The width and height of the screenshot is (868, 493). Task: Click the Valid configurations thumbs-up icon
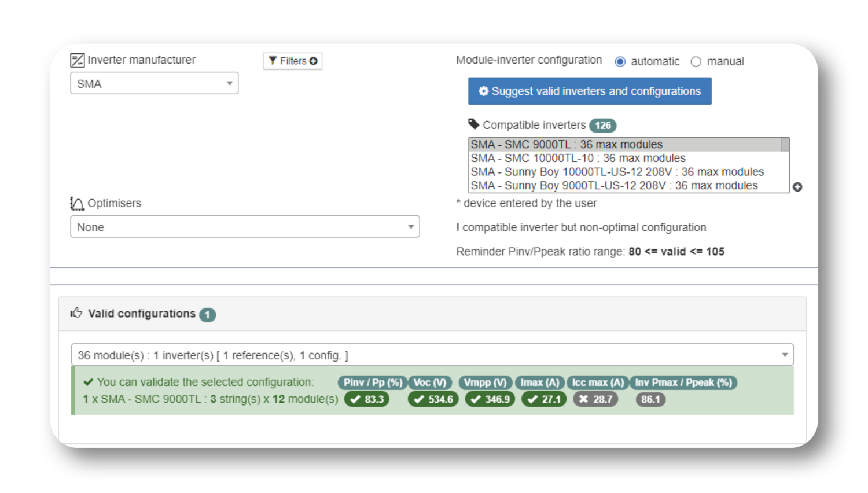click(x=76, y=313)
